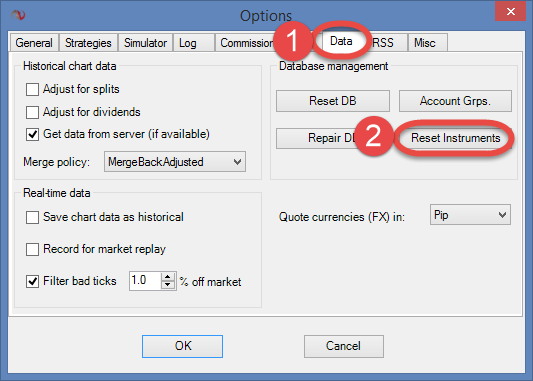Tick Adjust for dividends checkbox

coord(32,112)
